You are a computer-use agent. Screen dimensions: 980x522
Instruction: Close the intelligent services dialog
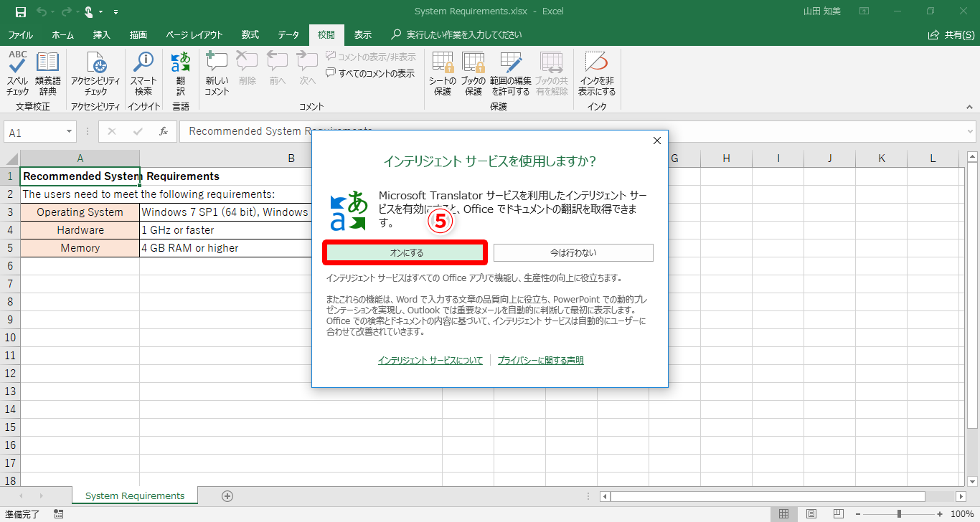tap(656, 141)
